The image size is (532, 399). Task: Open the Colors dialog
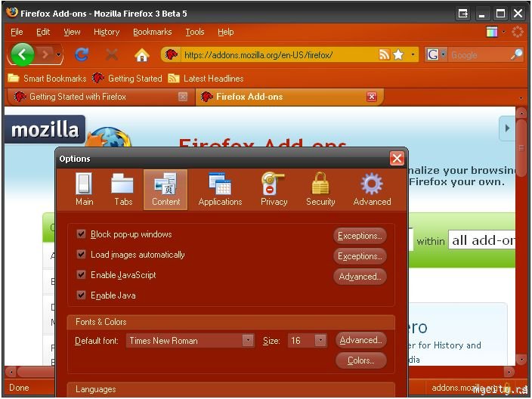[361, 360]
